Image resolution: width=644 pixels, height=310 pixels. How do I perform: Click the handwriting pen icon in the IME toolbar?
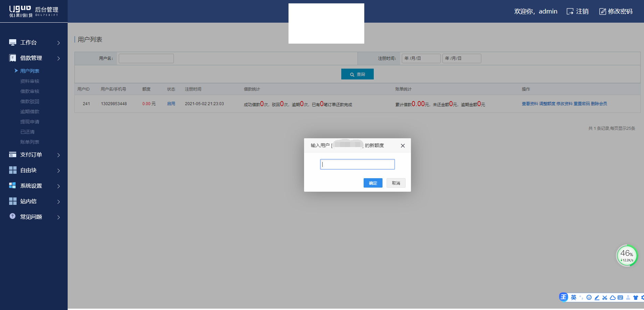(597, 297)
